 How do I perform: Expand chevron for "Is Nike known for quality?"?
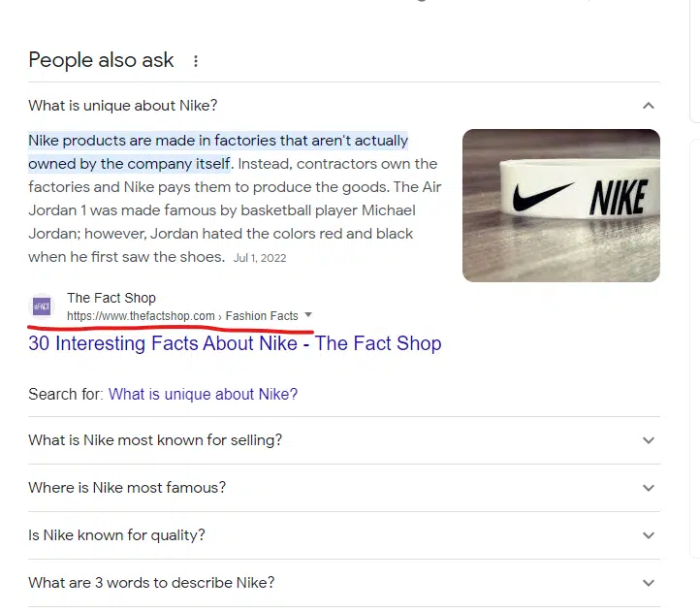649,535
